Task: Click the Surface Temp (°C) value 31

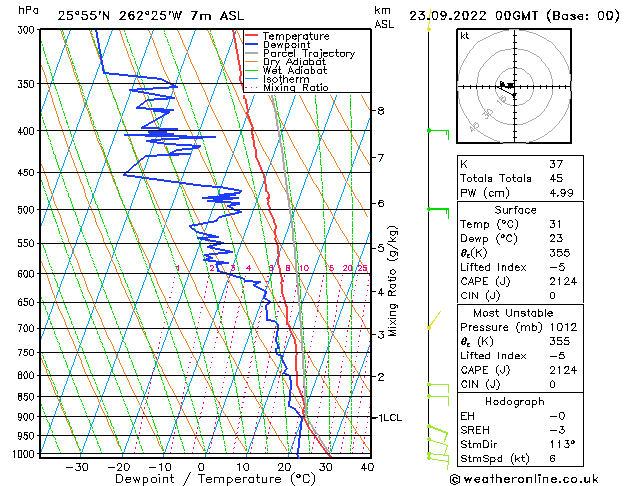Action: 556,224
